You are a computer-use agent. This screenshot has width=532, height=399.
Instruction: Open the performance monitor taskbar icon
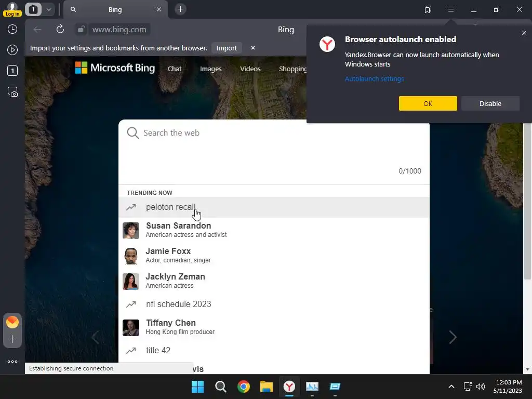point(312,387)
